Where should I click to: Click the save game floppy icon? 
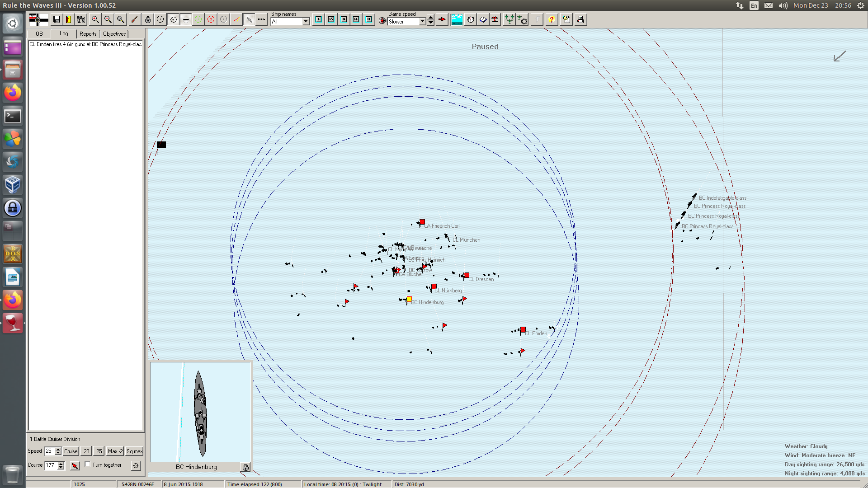(57, 19)
